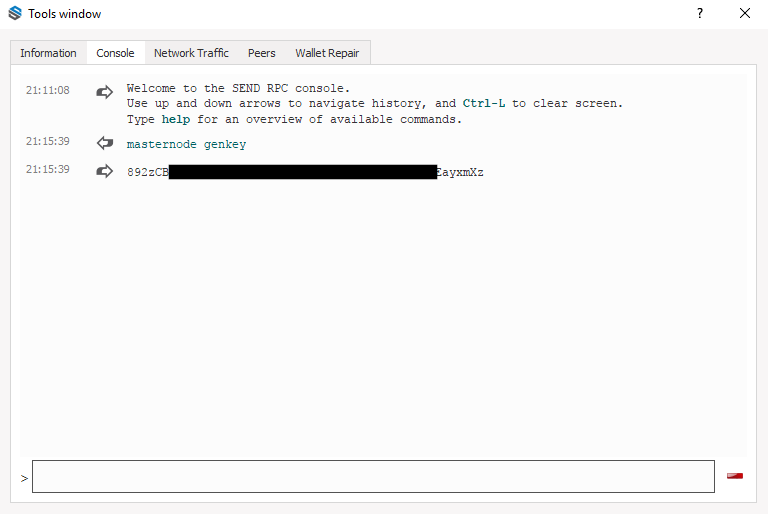The height and width of the screenshot is (514, 768).
Task: Click 'Welcome to the SEND RPC console.' line
Action: [238, 88]
